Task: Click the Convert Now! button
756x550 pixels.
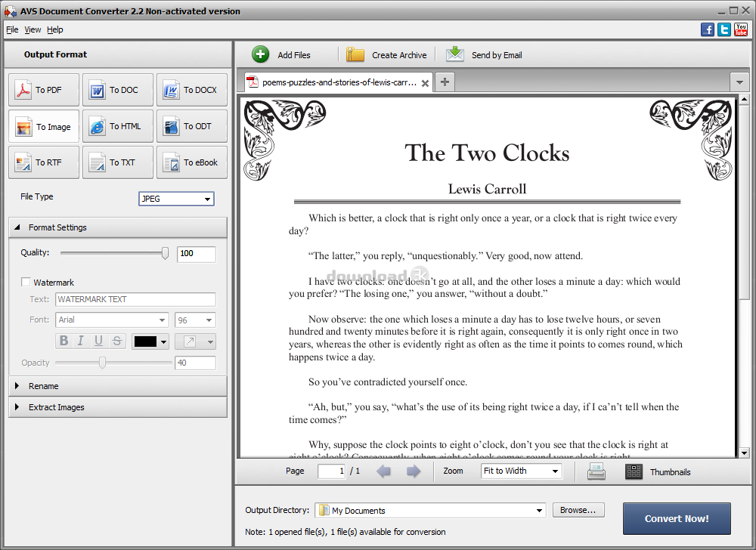Action: [677, 518]
